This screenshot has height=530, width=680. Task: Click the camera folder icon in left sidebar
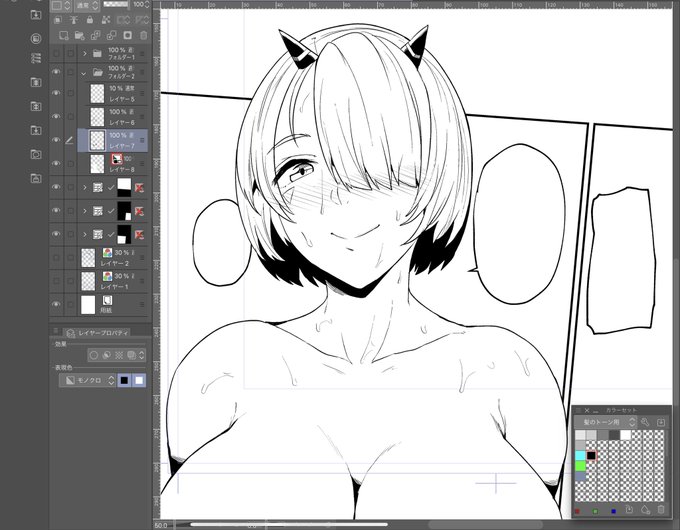pos(36,154)
